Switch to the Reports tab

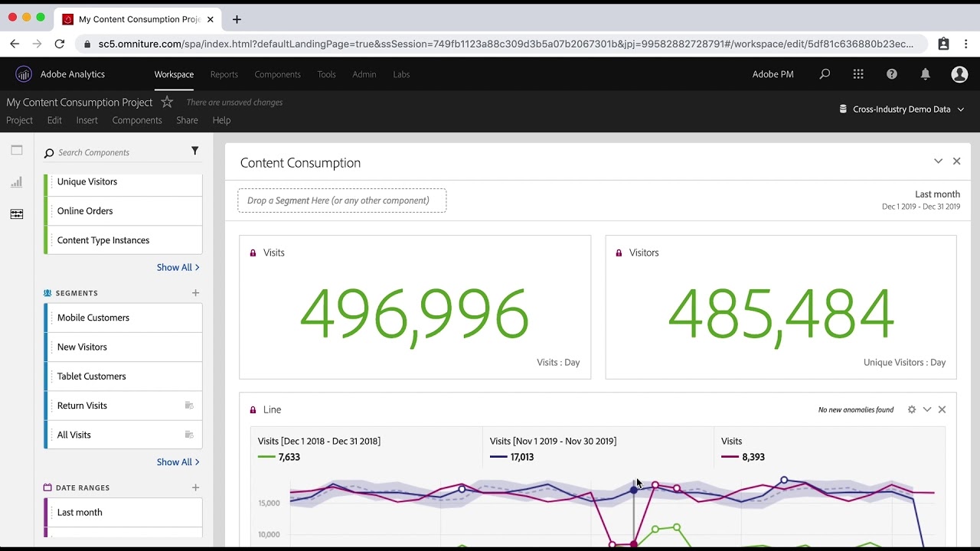(224, 74)
